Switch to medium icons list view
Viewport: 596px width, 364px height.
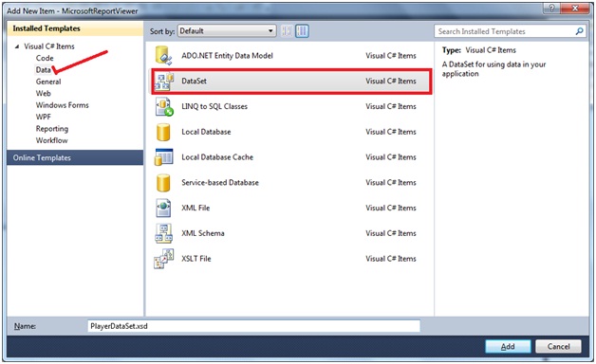302,31
